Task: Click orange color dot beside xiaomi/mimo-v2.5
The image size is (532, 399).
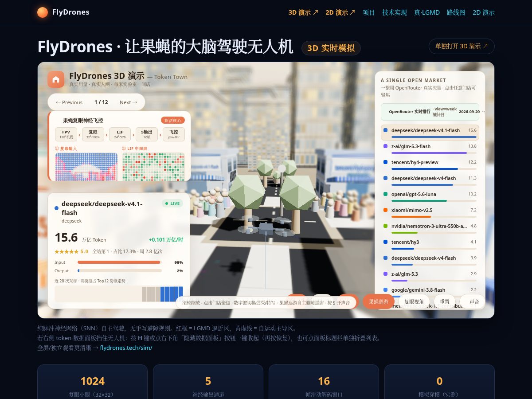Action: point(385,210)
